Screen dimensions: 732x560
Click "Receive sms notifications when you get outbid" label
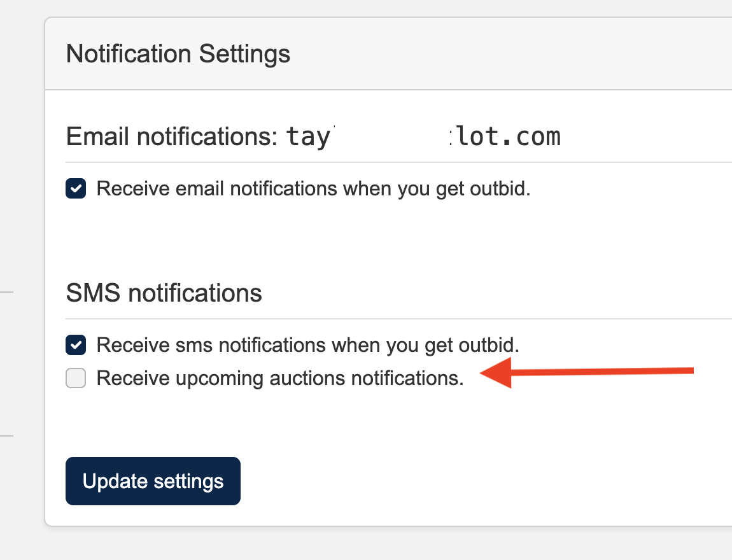coord(308,346)
